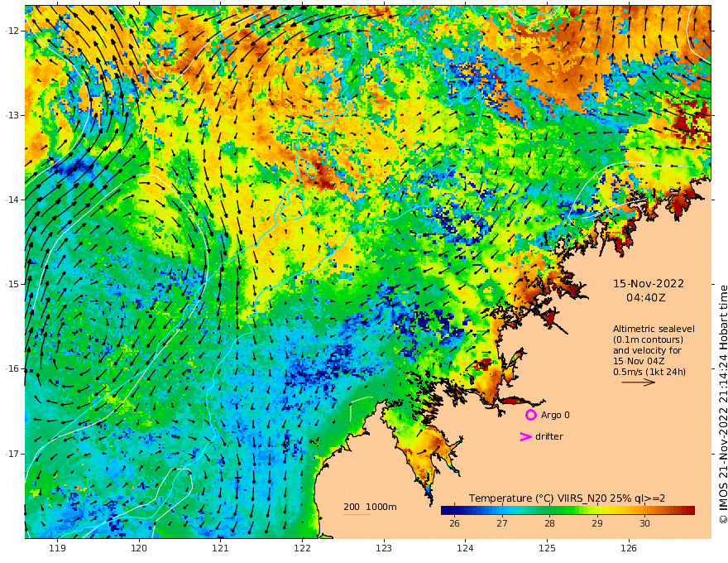The height and width of the screenshot is (563, 728).
Task: Click latitude axis label '-14'
Action: pos(12,200)
